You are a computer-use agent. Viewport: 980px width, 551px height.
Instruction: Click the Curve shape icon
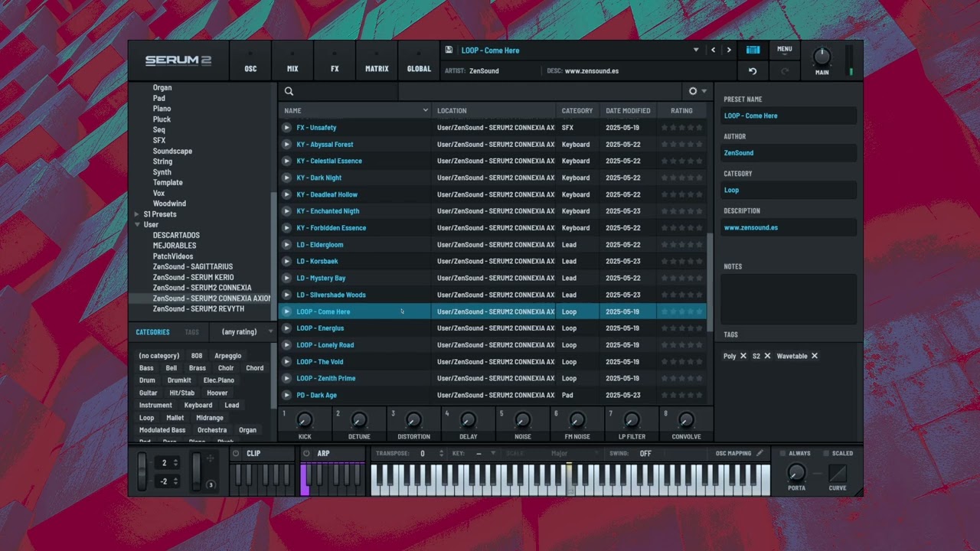tap(838, 473)
